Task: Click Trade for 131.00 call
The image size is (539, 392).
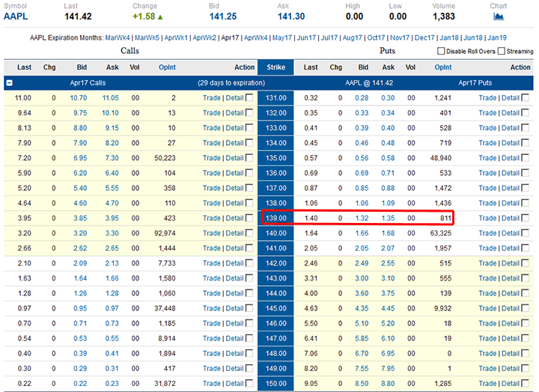Action: [x=211, y=97]
